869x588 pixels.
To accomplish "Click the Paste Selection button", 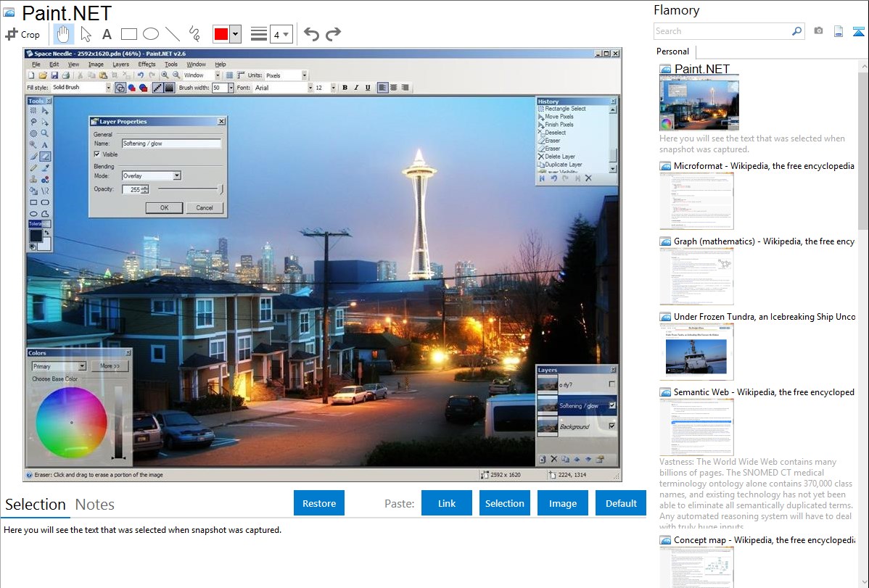I will point(504,503).
